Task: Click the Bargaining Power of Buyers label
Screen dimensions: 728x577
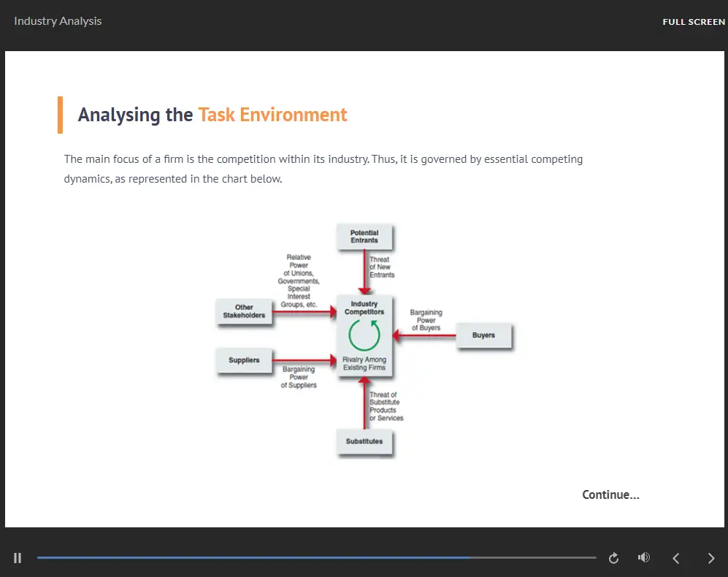Action: pos(426,320)
